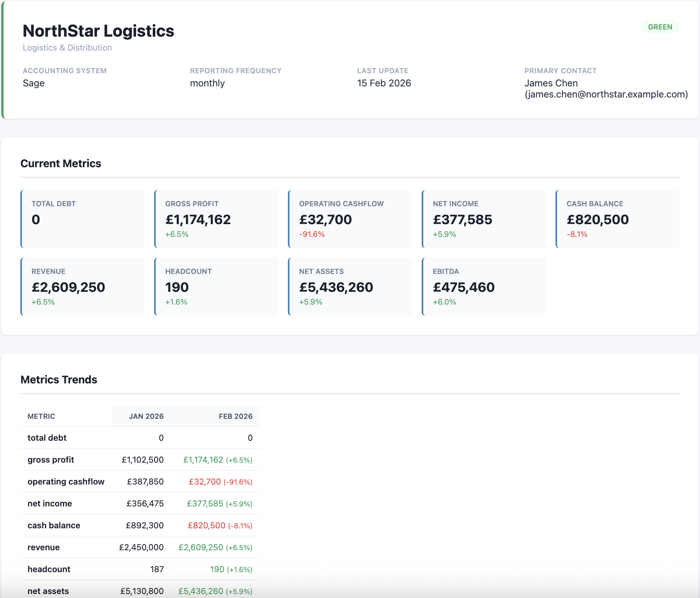The height and width of the screenshot is (598, 700).
Task: Open the Gross Profit metric card
Action: click(x=216, y=219)
